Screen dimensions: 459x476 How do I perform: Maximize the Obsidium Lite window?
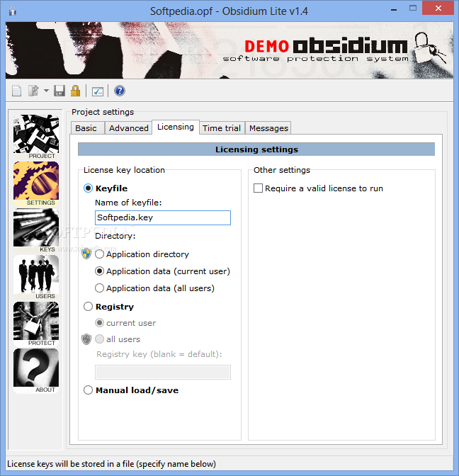413,8
